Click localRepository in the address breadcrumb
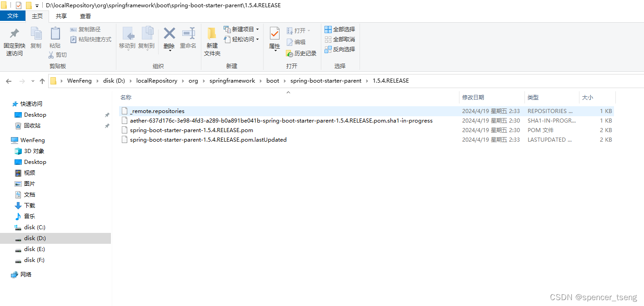 [x=157, y=81]
